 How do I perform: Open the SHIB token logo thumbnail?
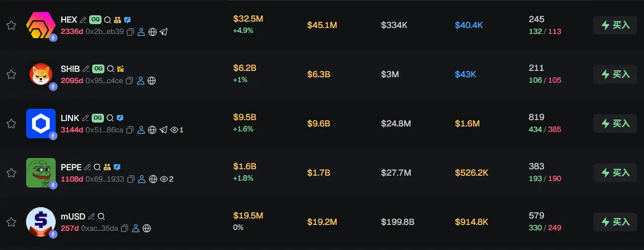(x=40, y=74)
